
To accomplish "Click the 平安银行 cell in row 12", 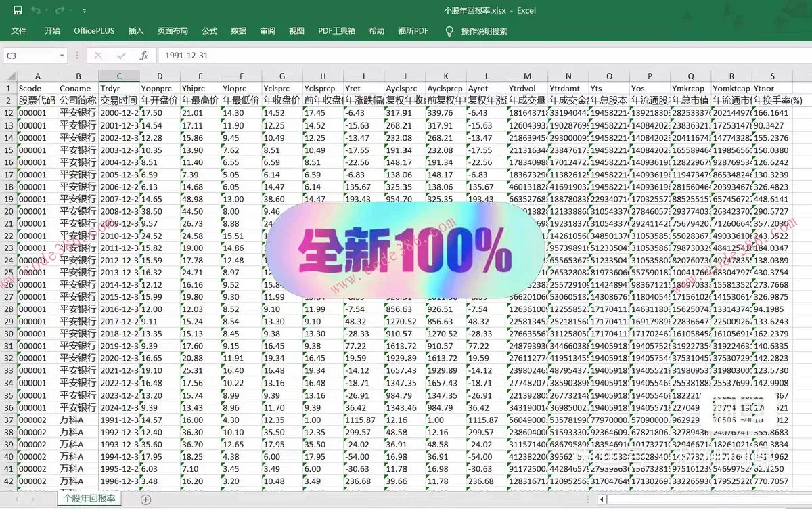I will tap(78, 113).
